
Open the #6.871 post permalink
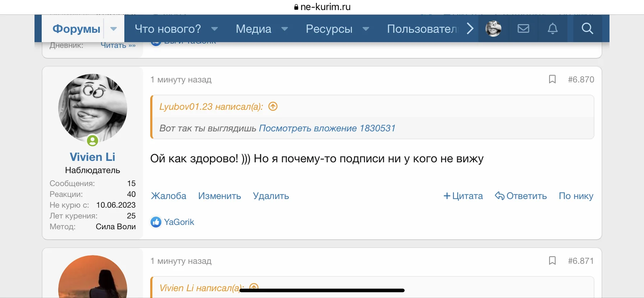[x=581, y=261]
